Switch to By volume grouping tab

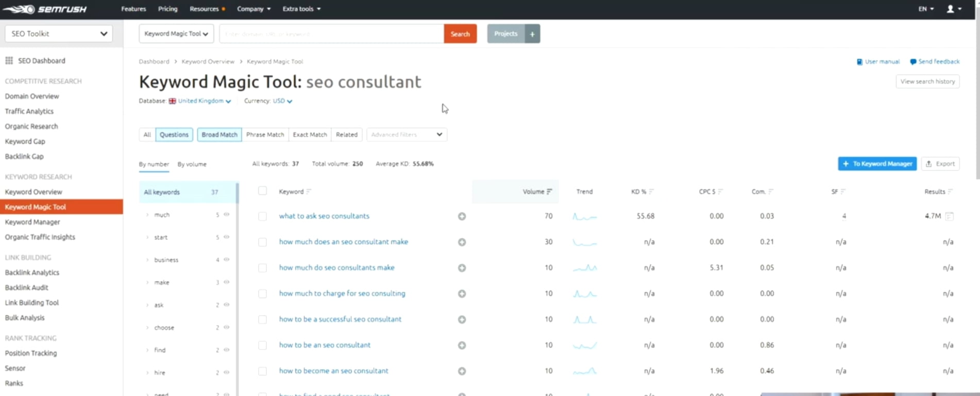(x=192, y=164)
